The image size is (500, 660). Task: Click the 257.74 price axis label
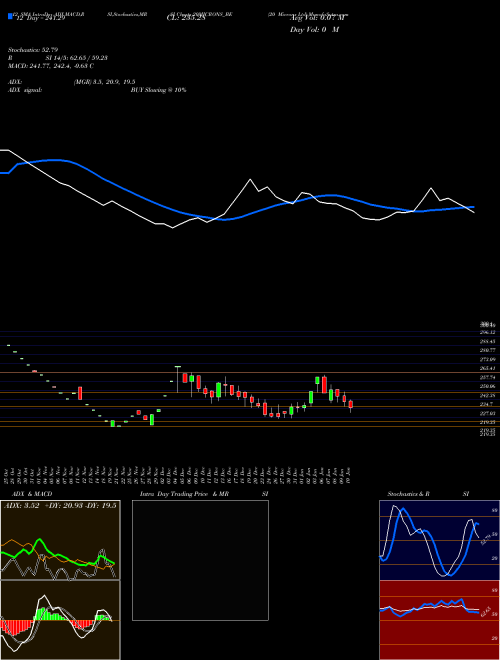488,377
